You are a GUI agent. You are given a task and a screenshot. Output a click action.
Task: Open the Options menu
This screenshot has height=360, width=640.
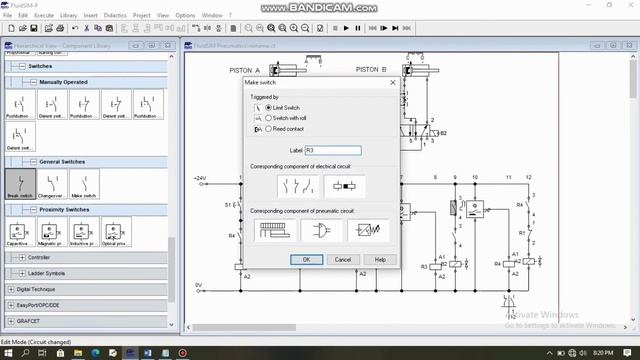pyautogui.click(x=185, y=16)
